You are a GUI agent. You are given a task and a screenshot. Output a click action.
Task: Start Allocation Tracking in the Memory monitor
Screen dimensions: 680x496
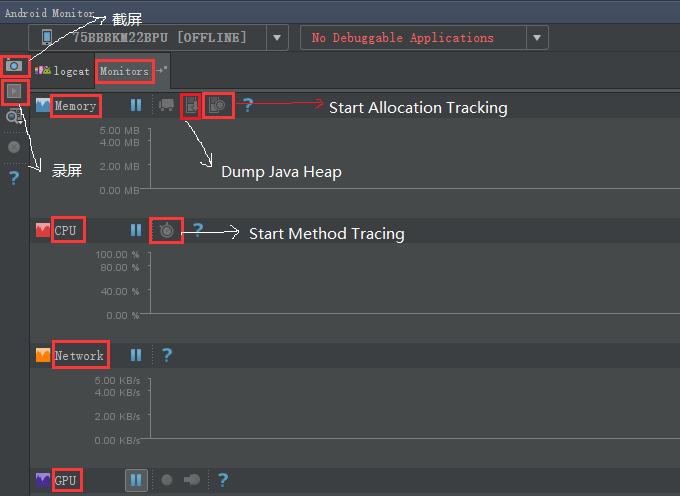218,105
